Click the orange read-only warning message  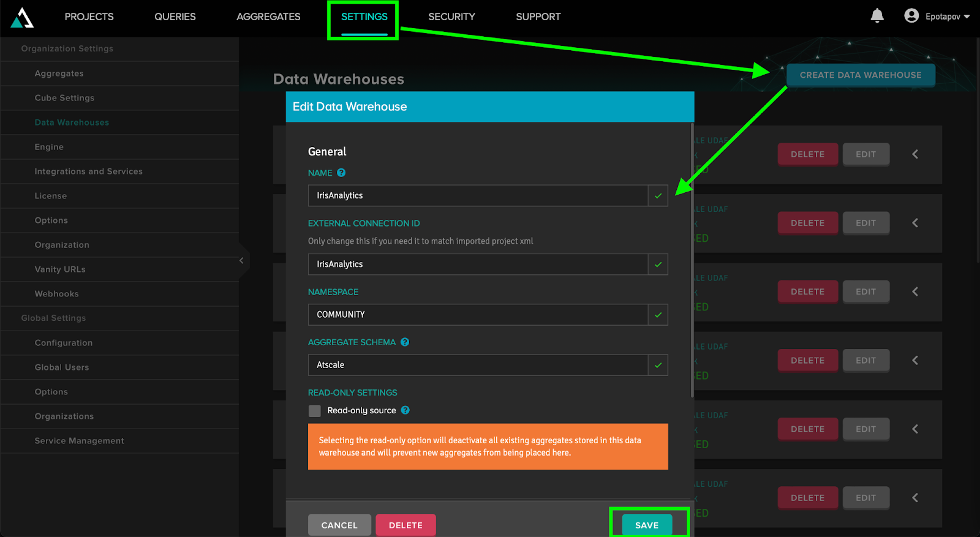[x=488, y=446]
